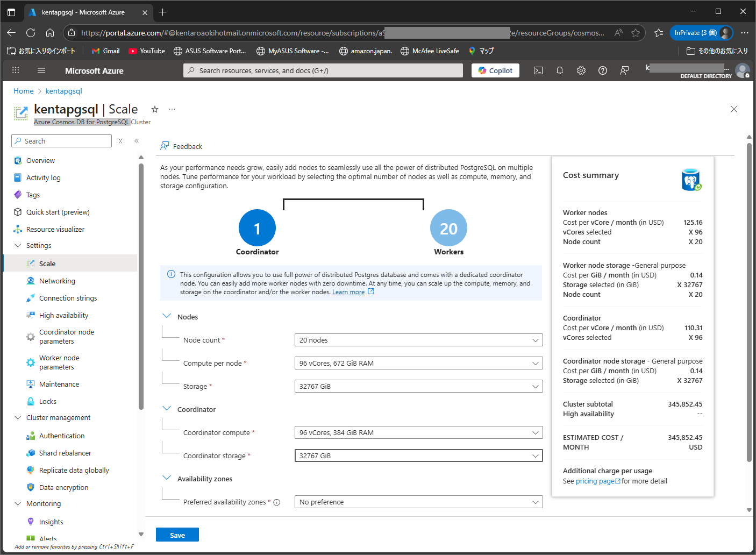Open notifications bell icon
The width and height of the screenshot is (756, 555).
pyautogui.click(x=560, y=70)
